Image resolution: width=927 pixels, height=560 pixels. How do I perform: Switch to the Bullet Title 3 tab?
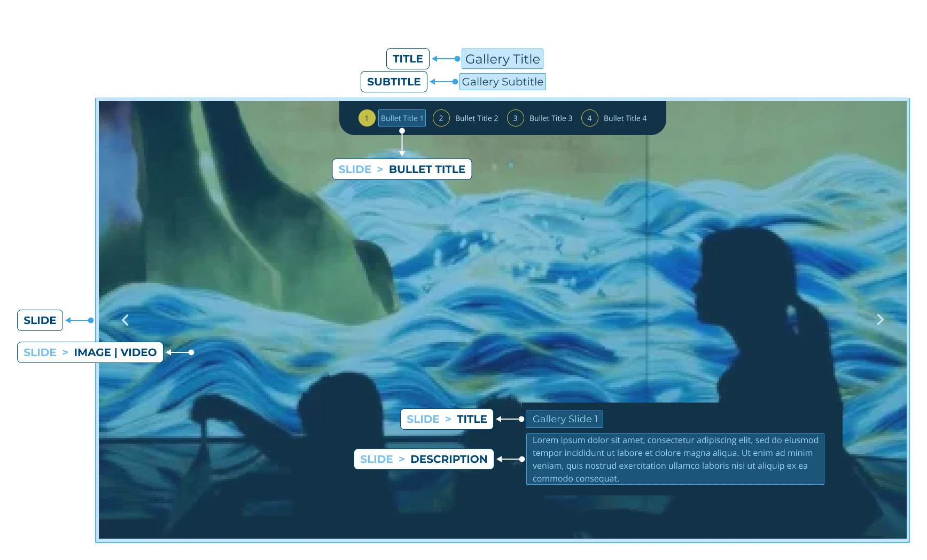[551, 118]
